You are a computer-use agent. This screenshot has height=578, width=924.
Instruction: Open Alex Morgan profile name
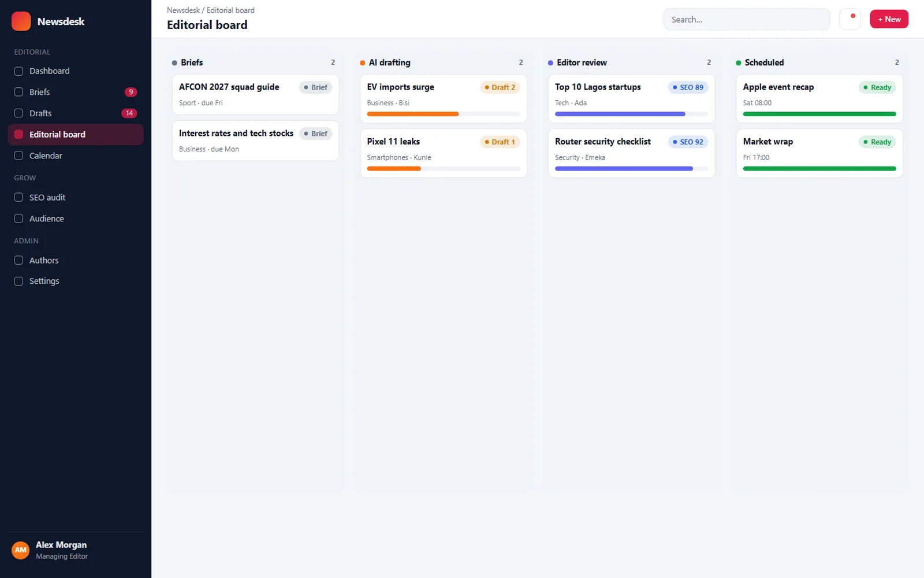61,545
